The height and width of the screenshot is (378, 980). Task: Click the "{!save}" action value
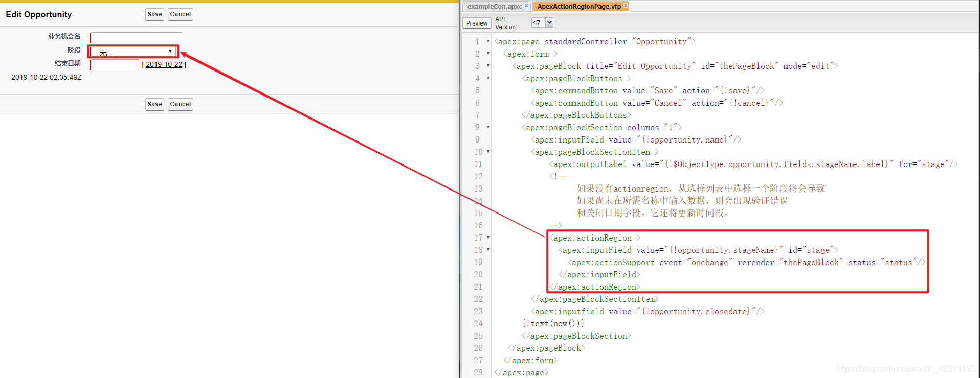(735, 90)
